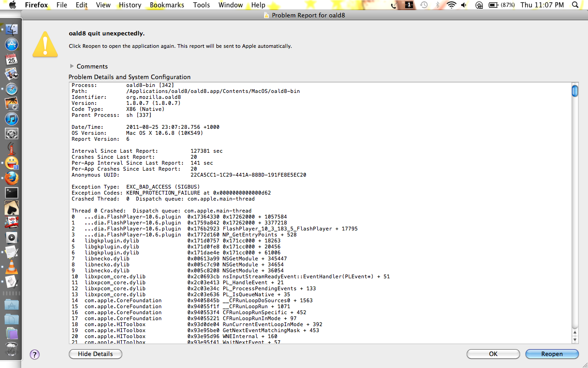
Task: Click the Bluetooth menu bar icon
Action: pyautogui.click(x=438, y=5)
